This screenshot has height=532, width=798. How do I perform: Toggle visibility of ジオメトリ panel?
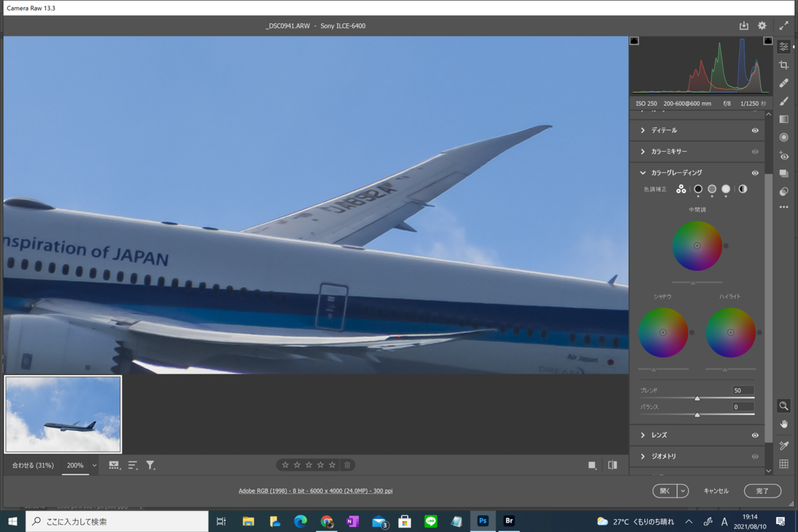click(x=755, y=456)
